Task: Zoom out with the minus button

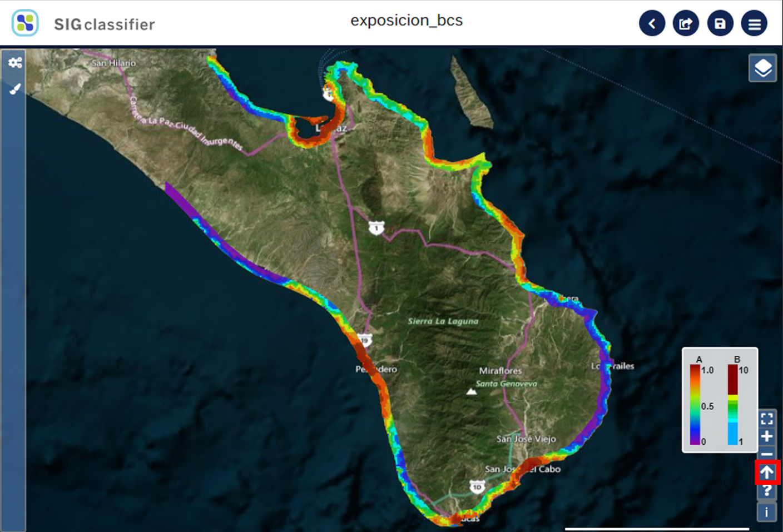Action: tap(767, 454)
